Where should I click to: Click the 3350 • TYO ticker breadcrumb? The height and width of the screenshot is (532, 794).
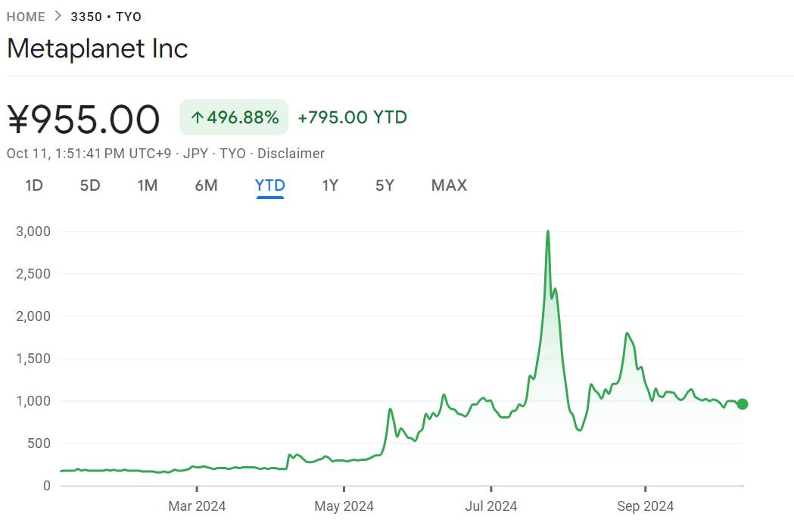[106, 17]
